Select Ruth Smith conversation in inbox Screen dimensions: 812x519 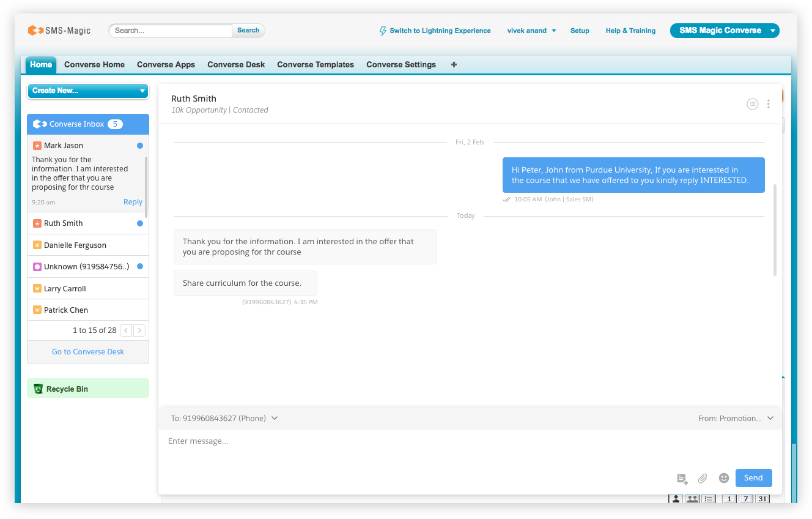[88, 223]
